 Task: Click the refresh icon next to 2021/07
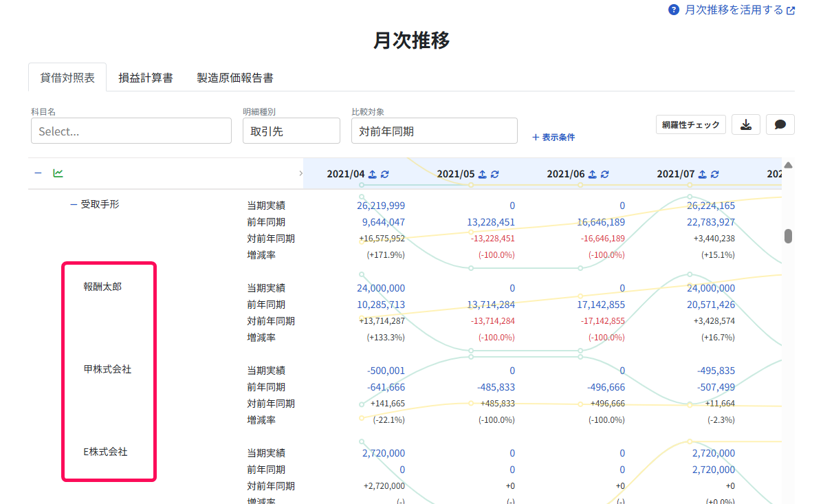(x=715, y=174)
